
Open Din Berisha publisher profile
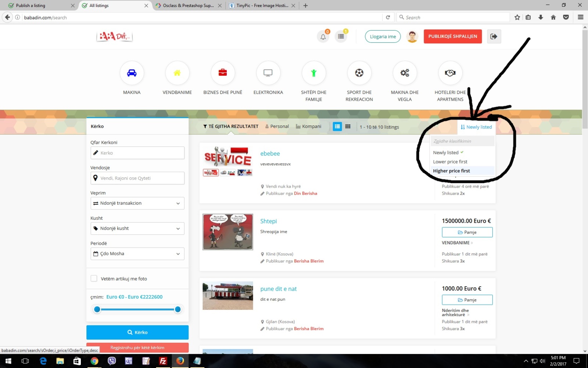pos(305,193)
